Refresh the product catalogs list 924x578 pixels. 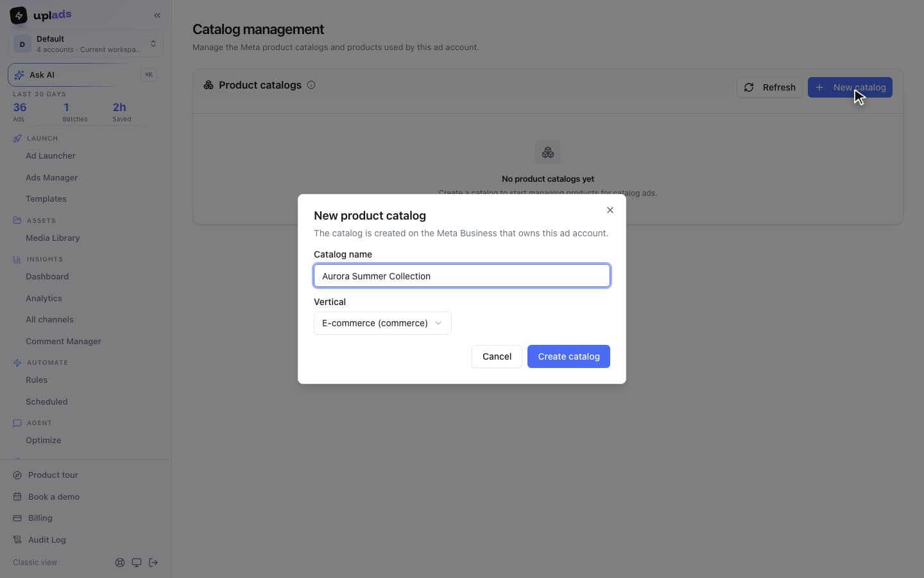[769, 87]
